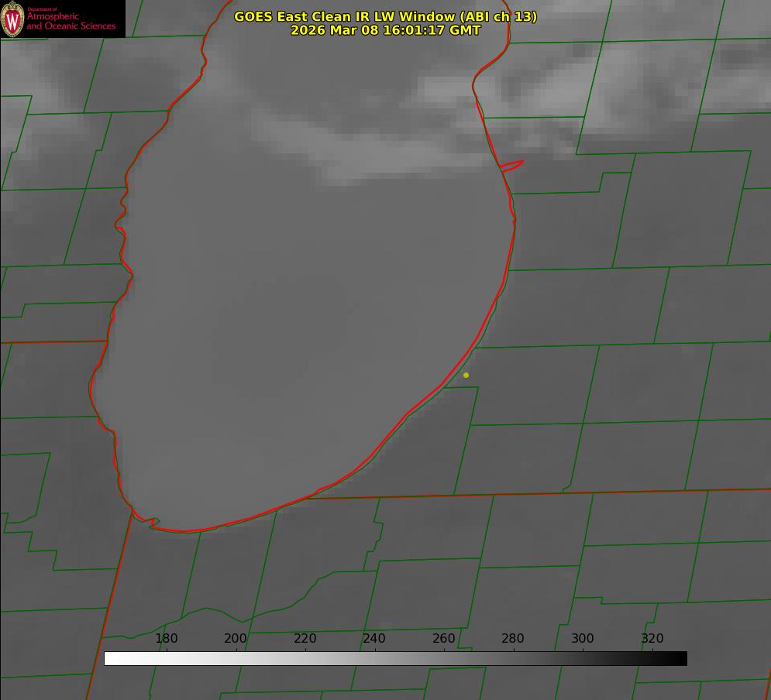Click the tiny "Department of" text above the logo name
Screen dimensions: 771x700
[42, 9]
